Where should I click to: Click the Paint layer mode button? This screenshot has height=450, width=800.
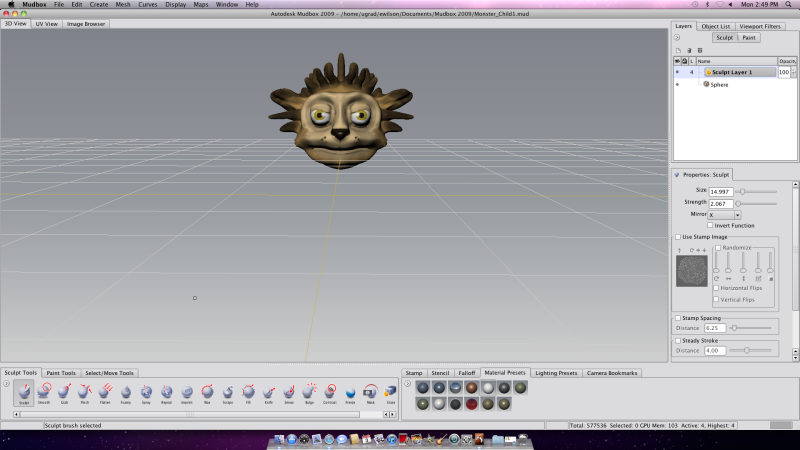coord(748,37)
